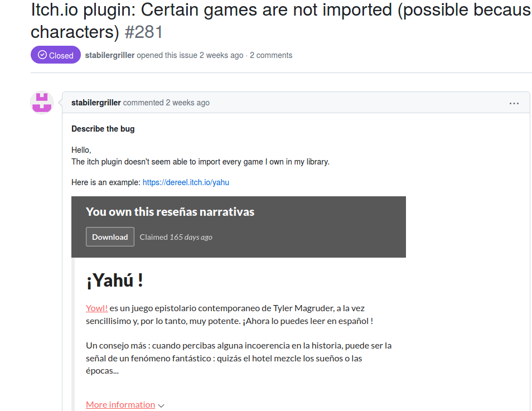Select the 2 comments count
Image resolution: width=532 pixels, height=411 pixels.
pos(271,55)
